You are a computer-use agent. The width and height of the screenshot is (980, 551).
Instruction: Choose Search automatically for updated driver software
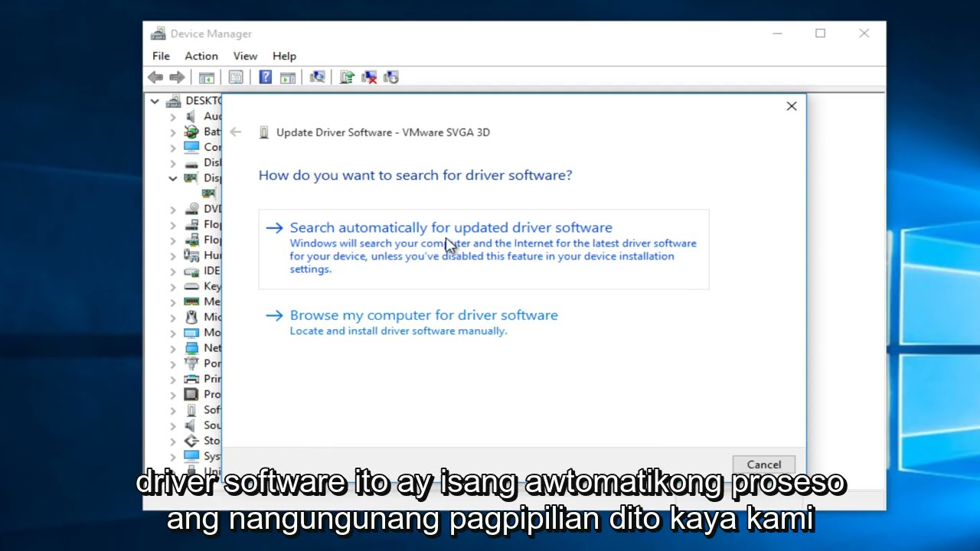point(484,249)
